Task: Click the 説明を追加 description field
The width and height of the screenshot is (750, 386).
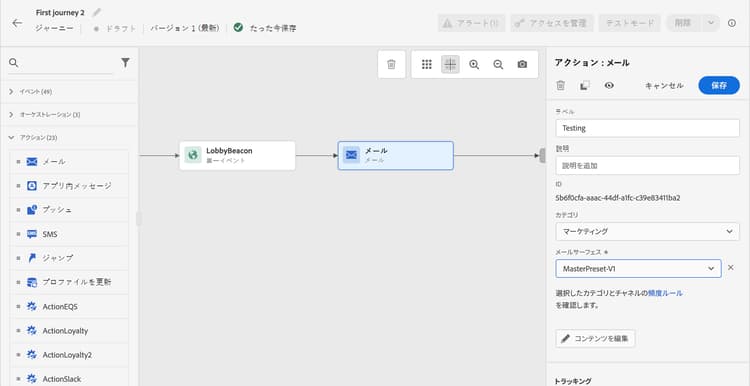Action: point(648,165)
